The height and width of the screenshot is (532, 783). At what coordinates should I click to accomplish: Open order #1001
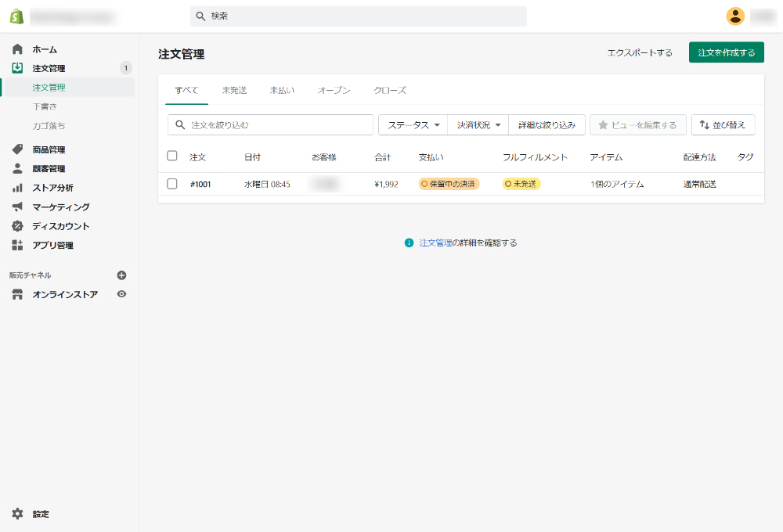[200, 184]
